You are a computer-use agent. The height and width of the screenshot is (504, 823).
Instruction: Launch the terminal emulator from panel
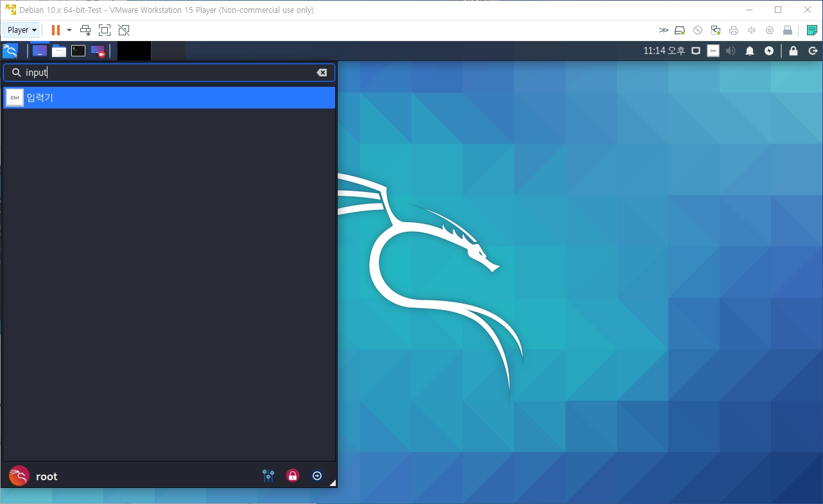click(78, 51)
